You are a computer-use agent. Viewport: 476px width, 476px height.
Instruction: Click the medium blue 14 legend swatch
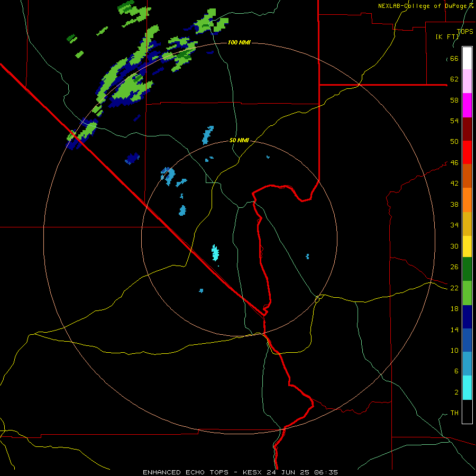467,340
